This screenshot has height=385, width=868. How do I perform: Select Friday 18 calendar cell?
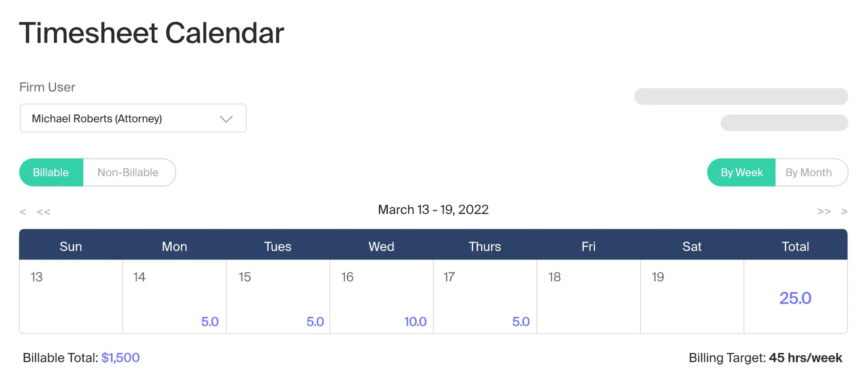pos(589,296)
